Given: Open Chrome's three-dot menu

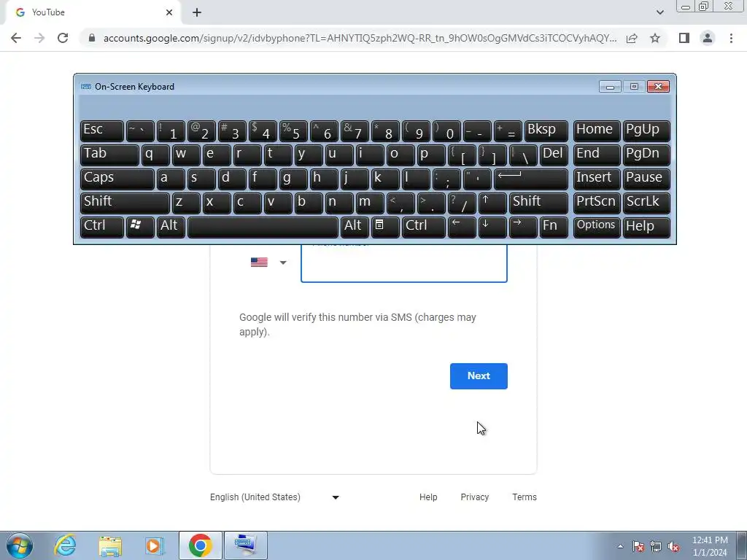Looking at the screenshot, I should (731, 38).
